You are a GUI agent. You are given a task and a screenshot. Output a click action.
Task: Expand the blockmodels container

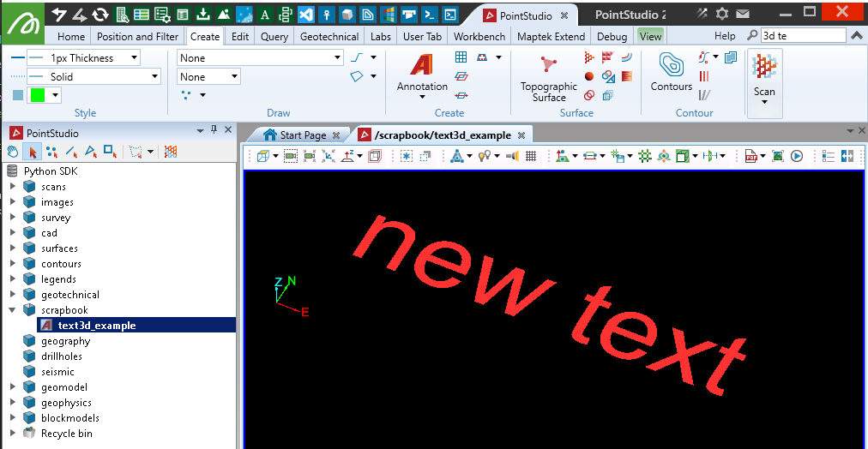tap(13, 418)
